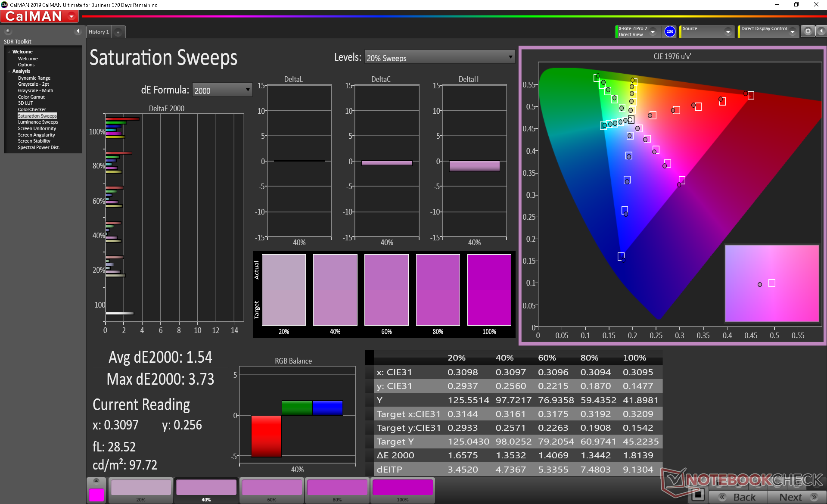Click the double-right chevron on Next
The image size is (827, 504).
[x=814, y=497]
